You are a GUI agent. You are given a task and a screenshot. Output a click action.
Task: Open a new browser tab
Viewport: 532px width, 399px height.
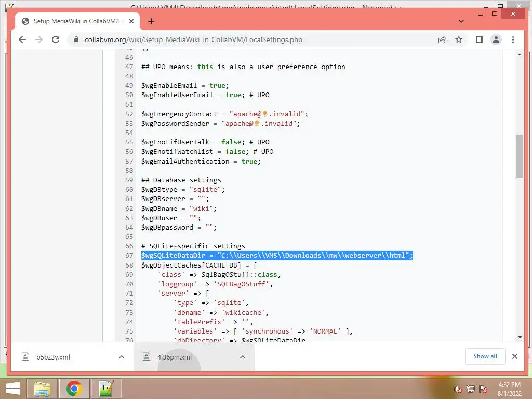tap(151, 21)
